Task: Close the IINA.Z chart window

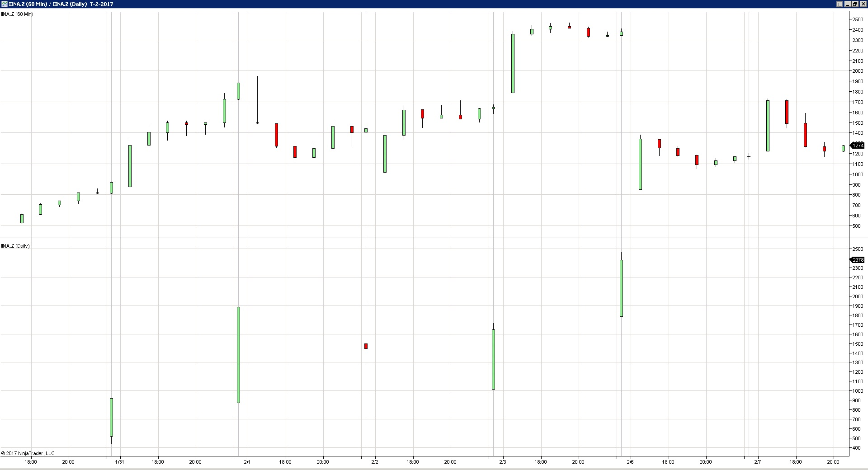Action: click(863, 4)
